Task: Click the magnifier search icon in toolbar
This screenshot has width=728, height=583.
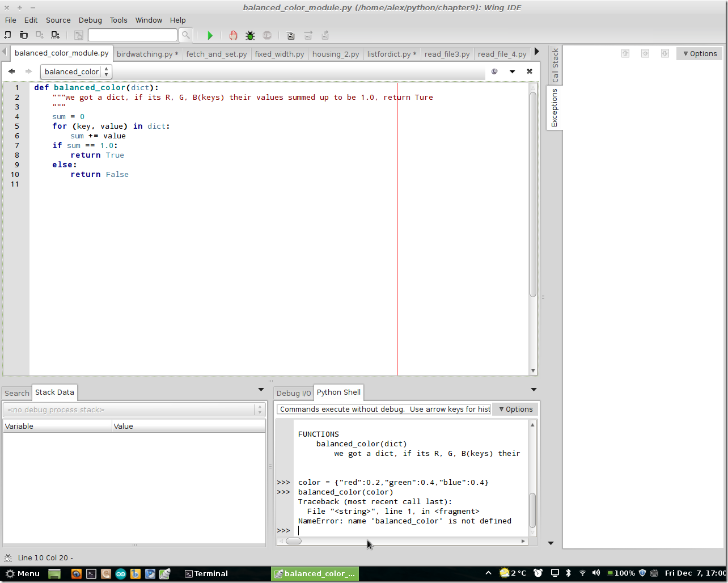Action: [x=185, y=35]
